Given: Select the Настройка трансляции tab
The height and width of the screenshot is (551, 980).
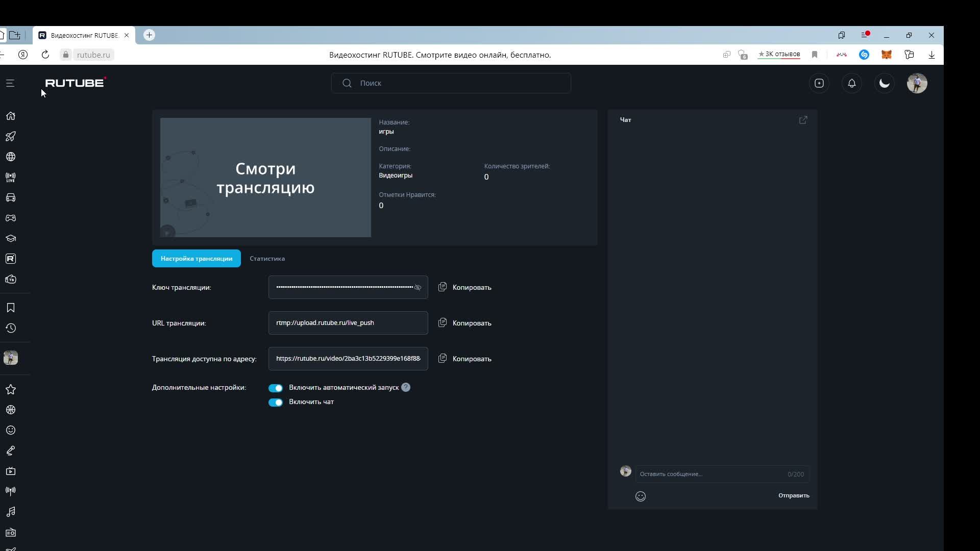Looking at the screenshot, I should [196, 259].
